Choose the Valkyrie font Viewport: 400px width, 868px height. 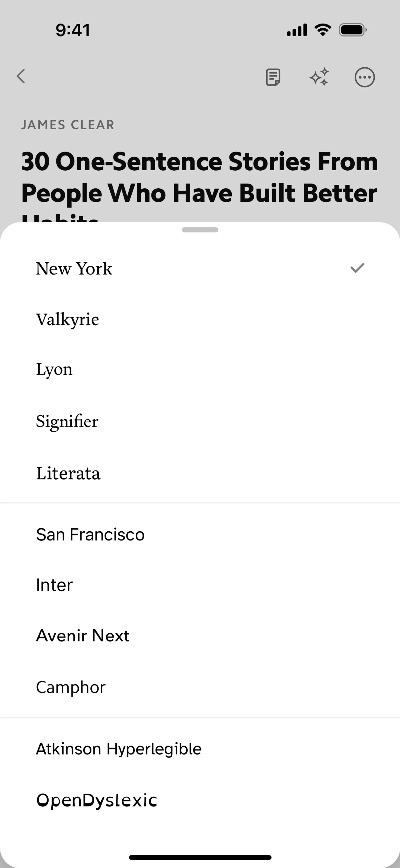coord(67,320)
